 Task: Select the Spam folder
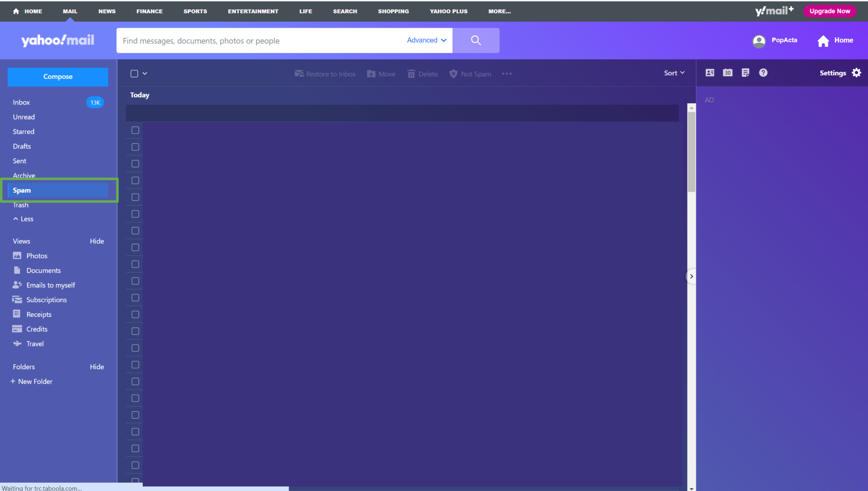click(58, 190)
